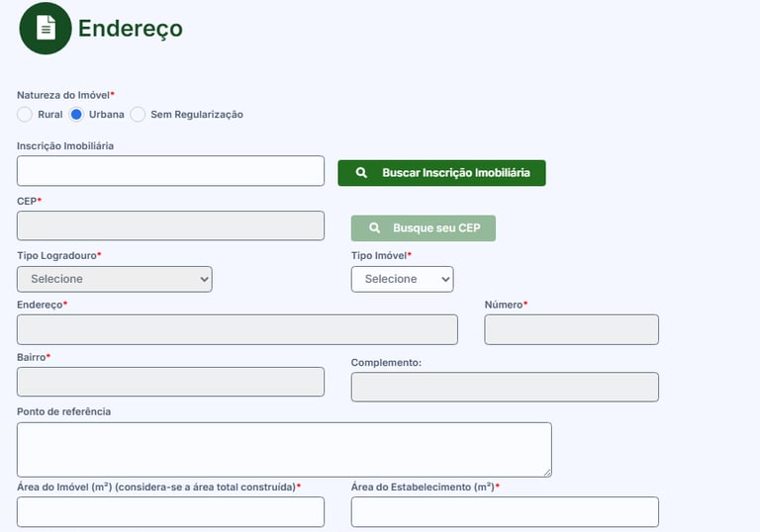Click the Endereço text field
Image resolution: width=760 pixels, height=532 pixels.
(x=237, y=329)
